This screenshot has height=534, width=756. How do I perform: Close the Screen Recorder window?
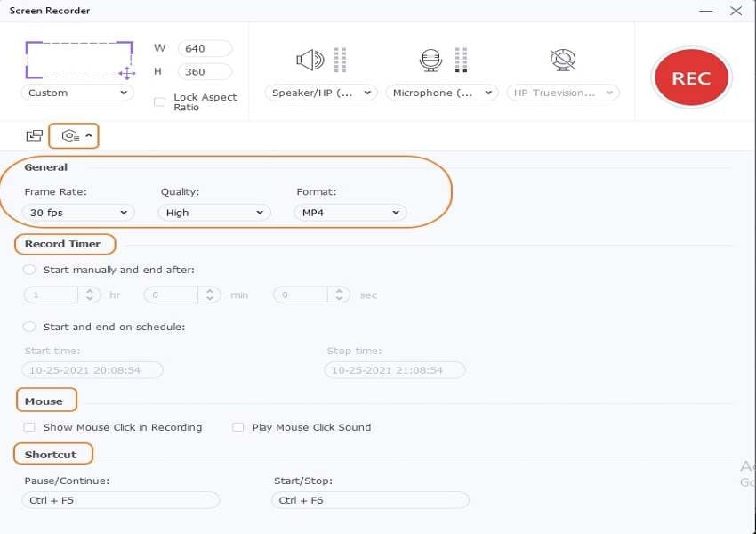click(736, 11)
